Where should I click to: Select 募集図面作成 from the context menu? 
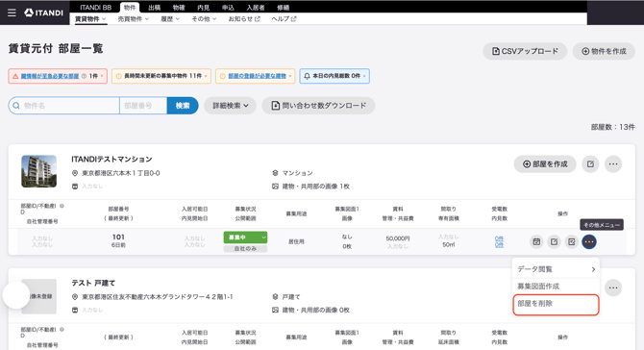coord(556,287)
